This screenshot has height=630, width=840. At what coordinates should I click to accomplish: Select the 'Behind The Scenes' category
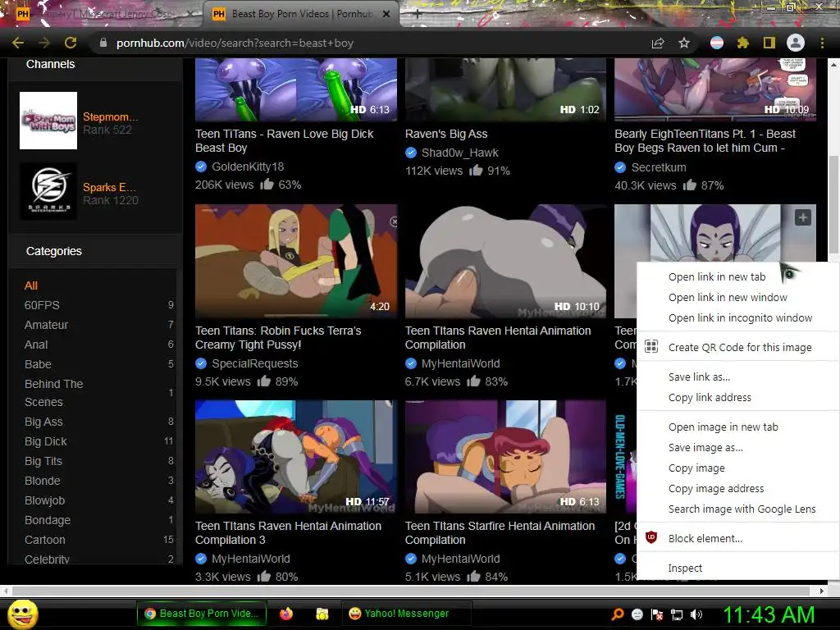(53, 393)
